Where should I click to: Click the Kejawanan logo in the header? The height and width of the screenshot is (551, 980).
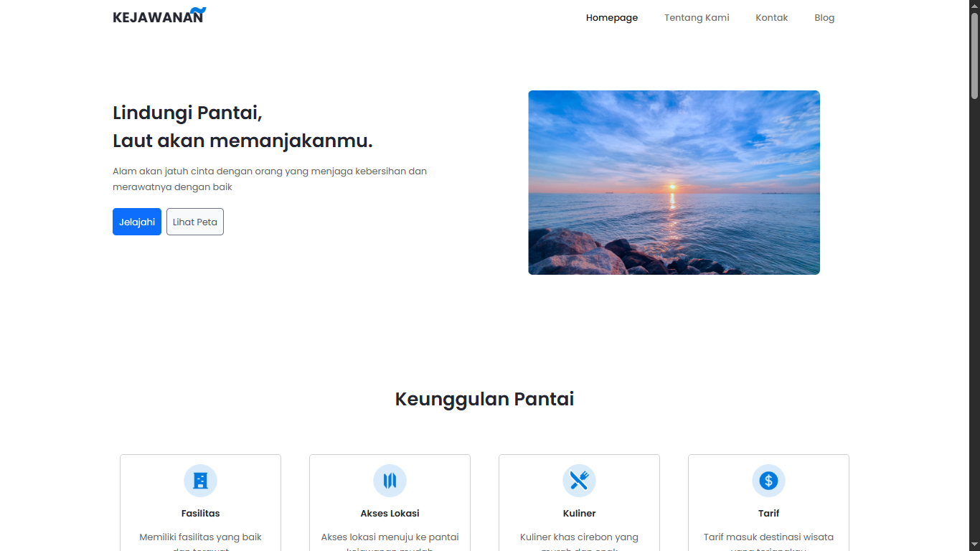[x=159, y=16]
